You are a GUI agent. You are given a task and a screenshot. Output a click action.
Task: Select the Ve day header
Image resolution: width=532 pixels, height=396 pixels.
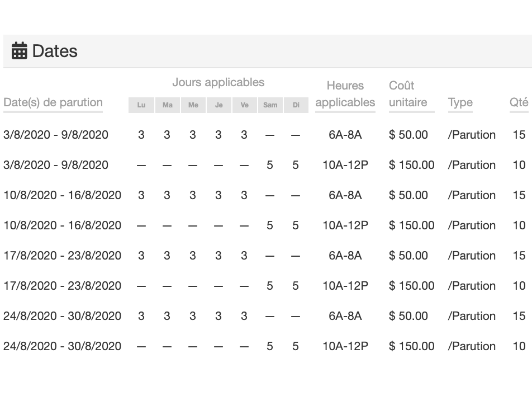tap(244, 105)
